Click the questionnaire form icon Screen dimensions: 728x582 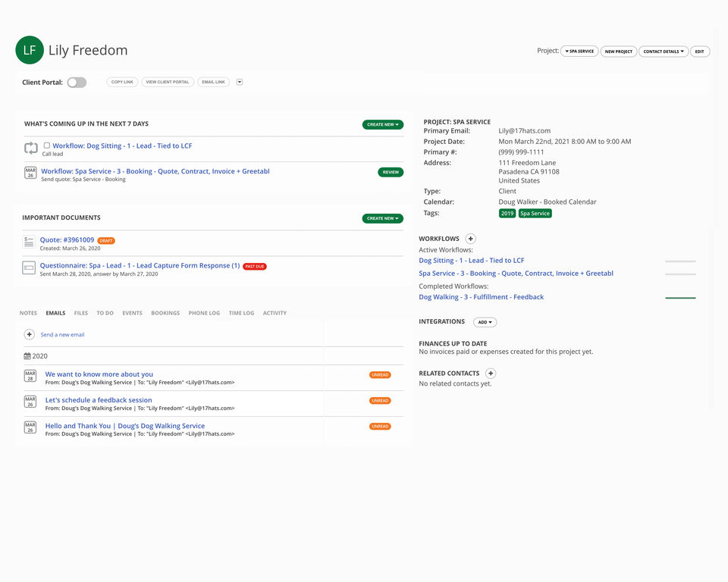pyautogui.click(x=29, y=268)
